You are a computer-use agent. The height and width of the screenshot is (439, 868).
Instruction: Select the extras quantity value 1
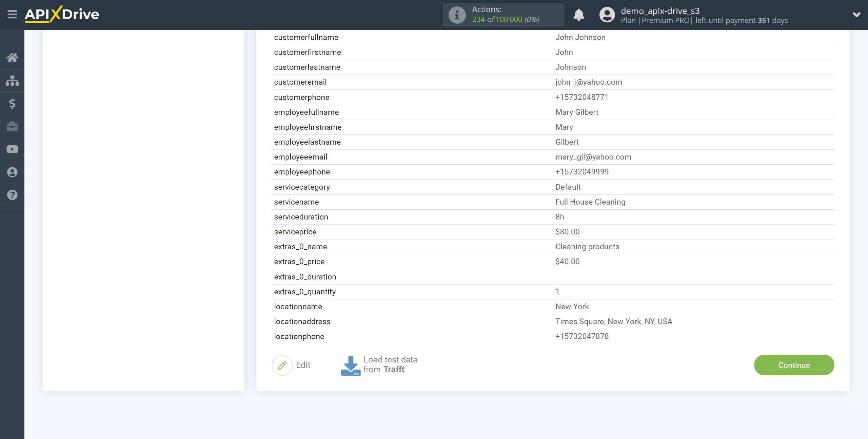557,292
